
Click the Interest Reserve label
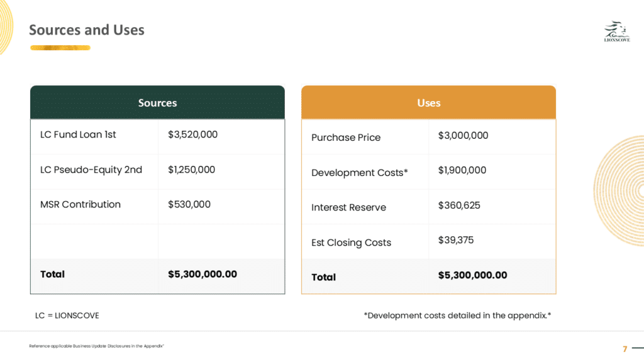click(348, 207)
